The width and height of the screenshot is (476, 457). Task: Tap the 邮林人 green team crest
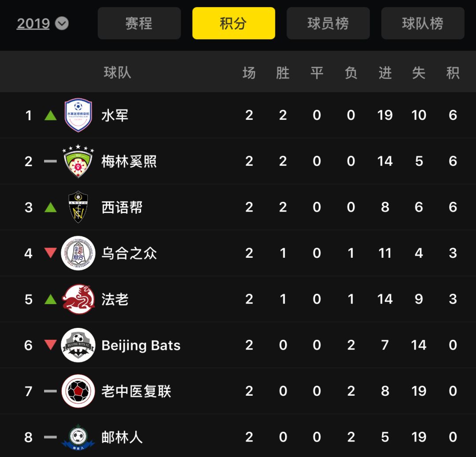[x=78, y=437]
